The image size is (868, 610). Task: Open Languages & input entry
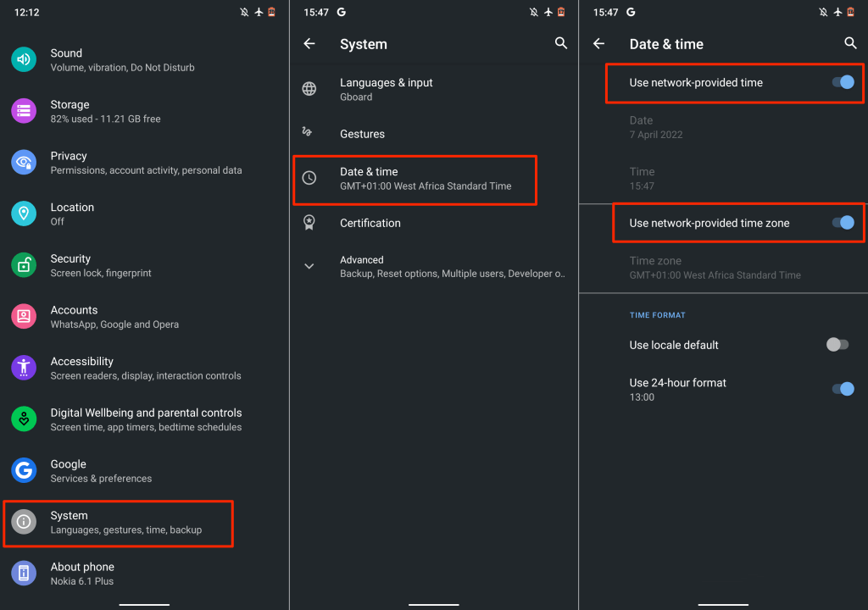[433, 89]
